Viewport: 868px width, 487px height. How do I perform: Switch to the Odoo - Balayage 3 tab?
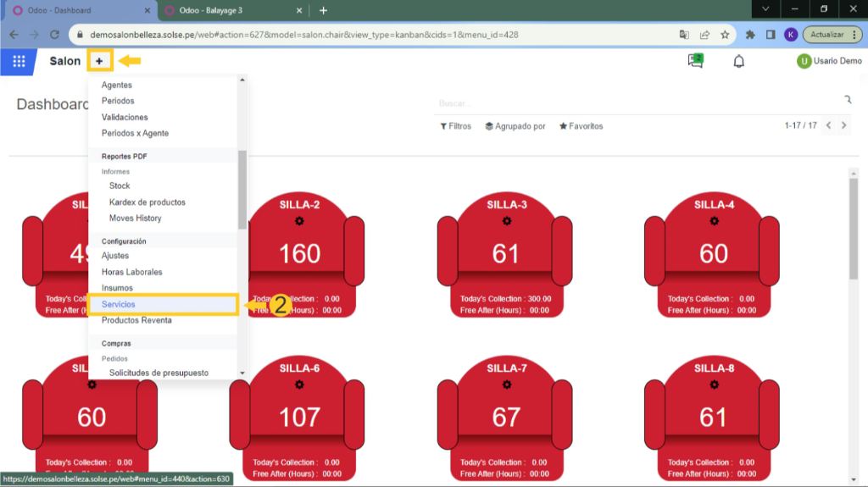(x=229, y=10)
